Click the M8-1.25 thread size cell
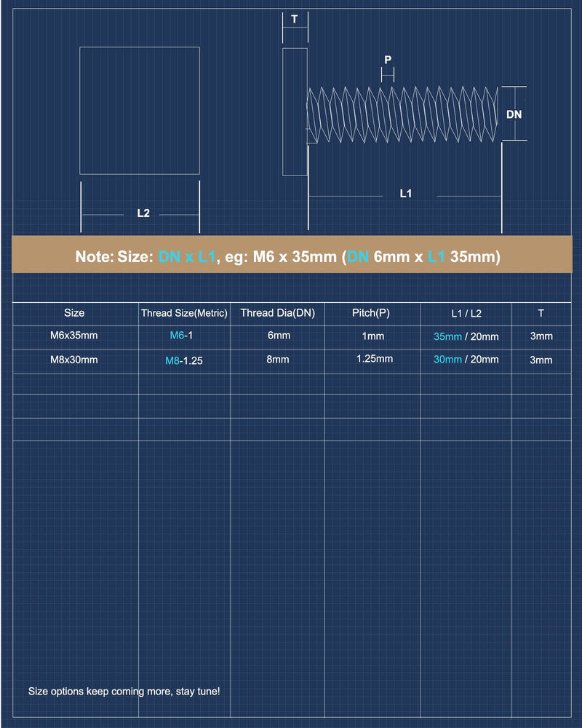Screen dimensions: 582x728 184,361
